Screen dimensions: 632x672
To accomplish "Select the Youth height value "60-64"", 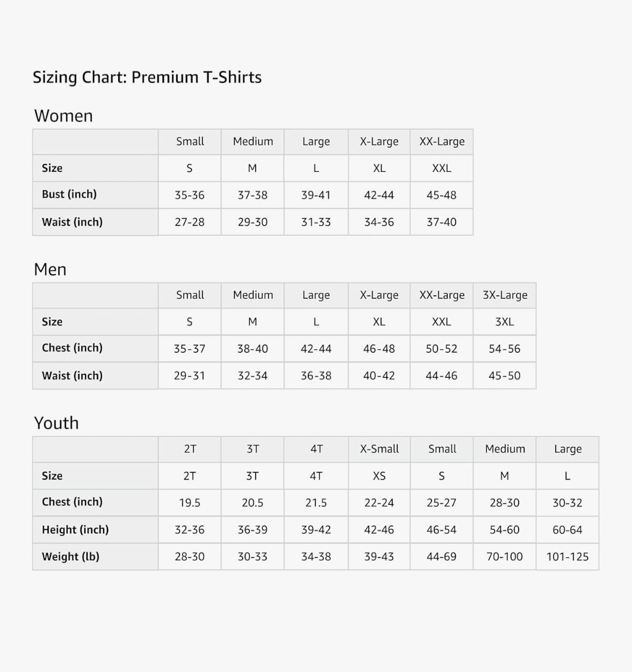I will point(567,530).
